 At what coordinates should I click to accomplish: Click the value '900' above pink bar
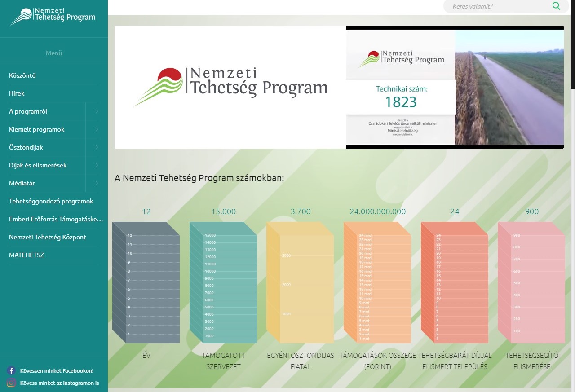tap(532, 211)
